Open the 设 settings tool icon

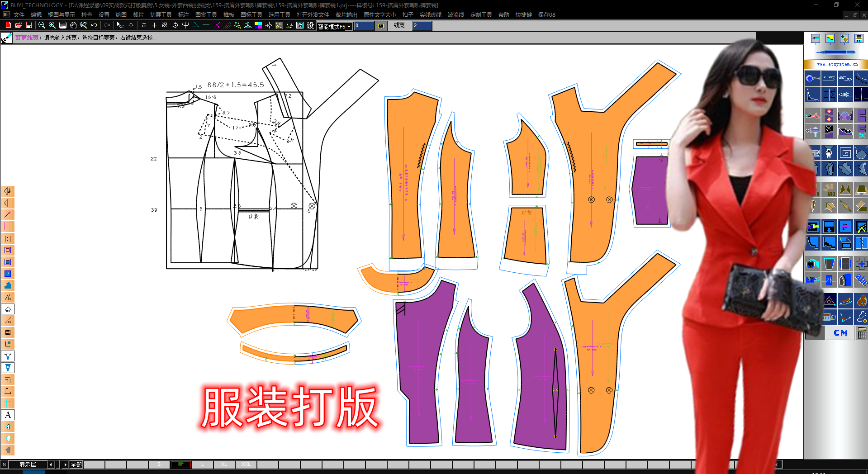(x=310, y=25)
